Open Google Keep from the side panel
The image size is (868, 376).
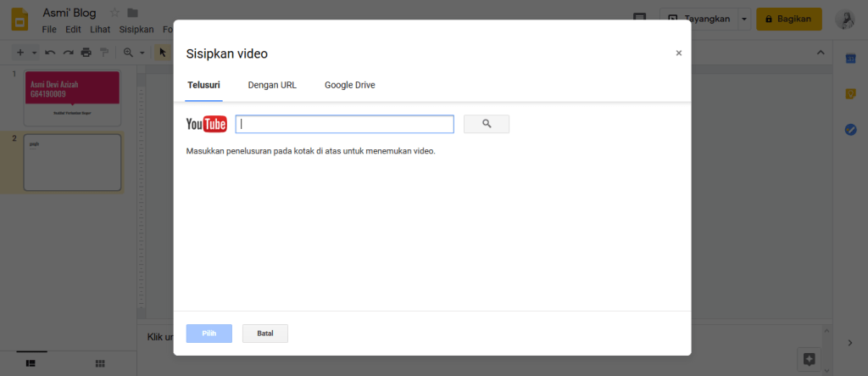(x=850, y=93)
